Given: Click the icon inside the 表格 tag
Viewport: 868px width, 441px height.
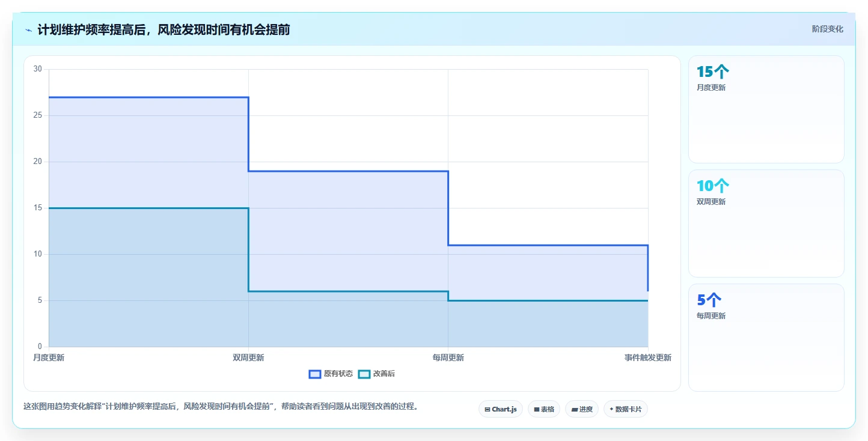Looking at the screenshot, I should pos(537,409).
